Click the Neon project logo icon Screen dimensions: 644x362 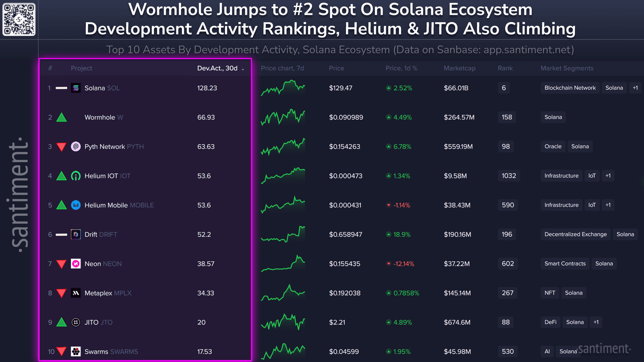coord(75,264)
